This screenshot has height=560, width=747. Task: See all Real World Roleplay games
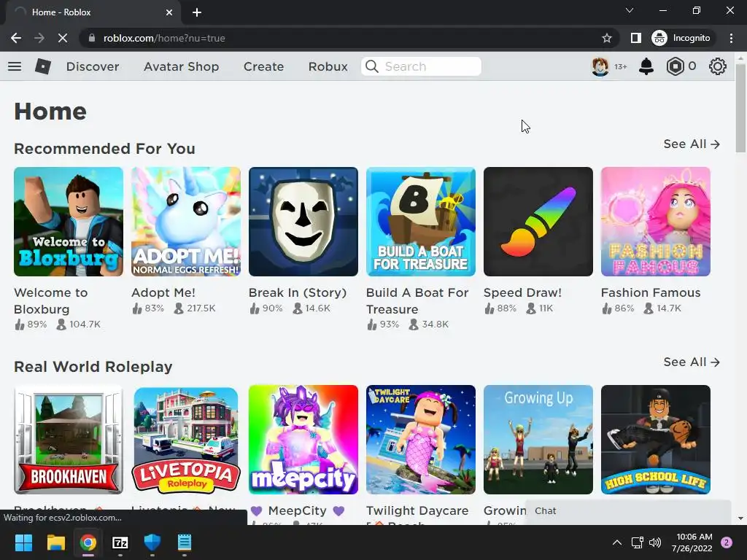point(692,362)
